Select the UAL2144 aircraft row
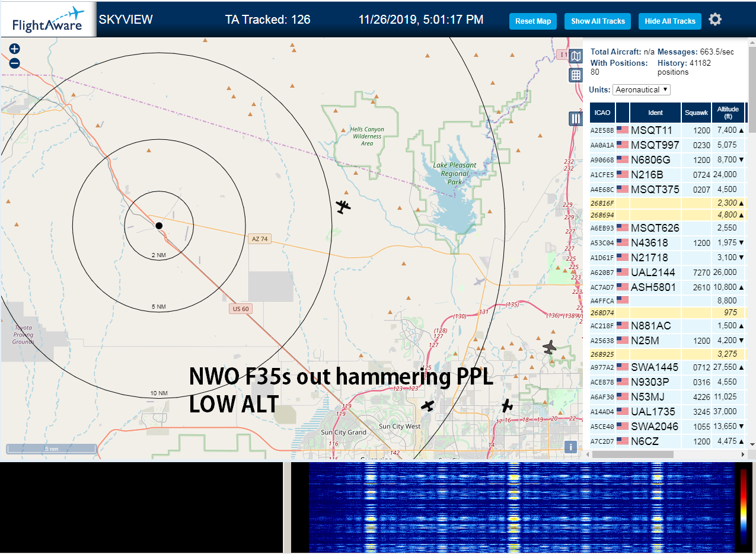This screenshot has width=756, height=554. click(x=667, y=273)
